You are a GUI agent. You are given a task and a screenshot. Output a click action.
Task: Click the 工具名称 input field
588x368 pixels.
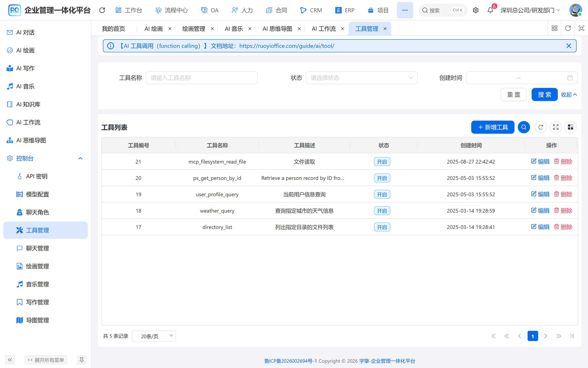pyautogui.click(x=202, y=78)
